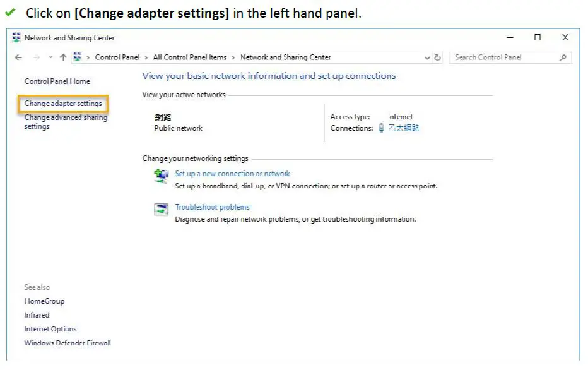588x370 pixels.
Task: Click the Refresh button in address bar
Action: 438,57
